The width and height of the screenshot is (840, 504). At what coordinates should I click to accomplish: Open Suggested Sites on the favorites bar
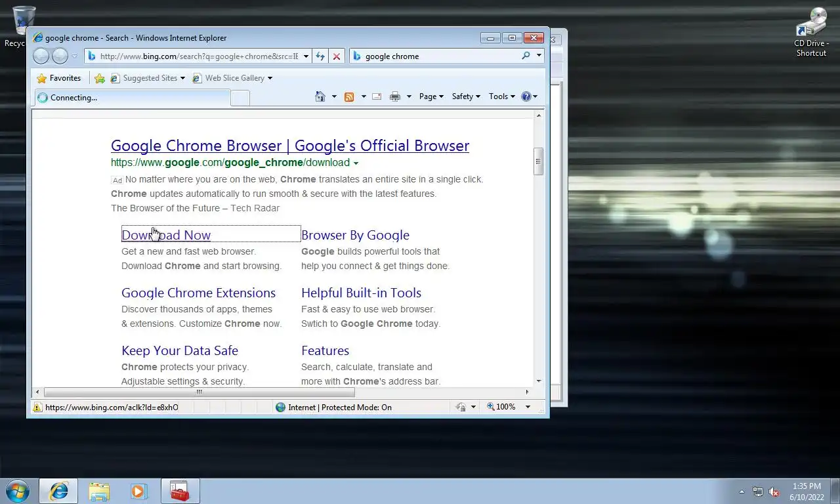click(148, 78)
